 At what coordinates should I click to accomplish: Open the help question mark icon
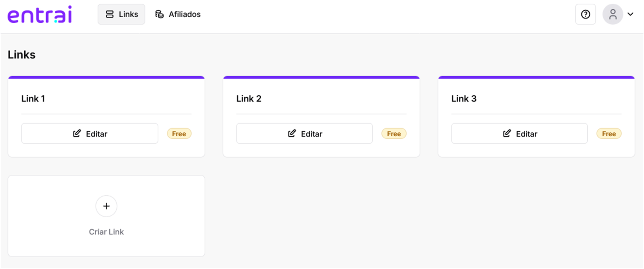[585, 14]
